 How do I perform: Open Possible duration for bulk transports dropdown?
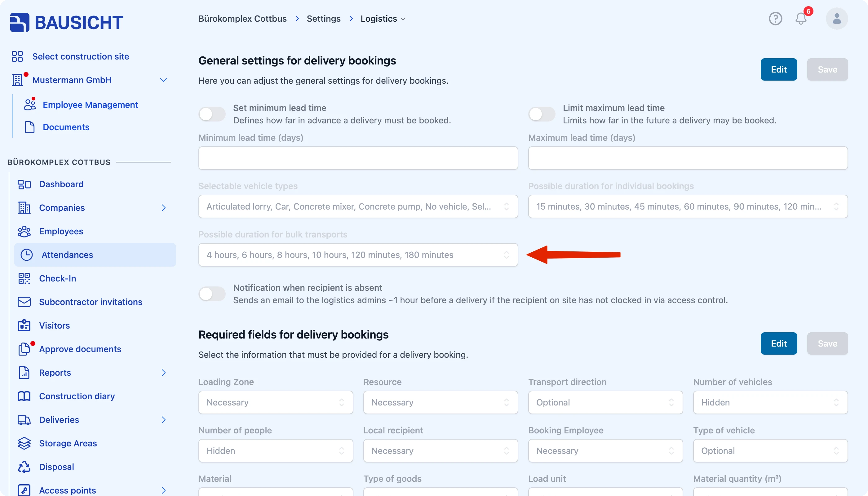click(358, 255)
